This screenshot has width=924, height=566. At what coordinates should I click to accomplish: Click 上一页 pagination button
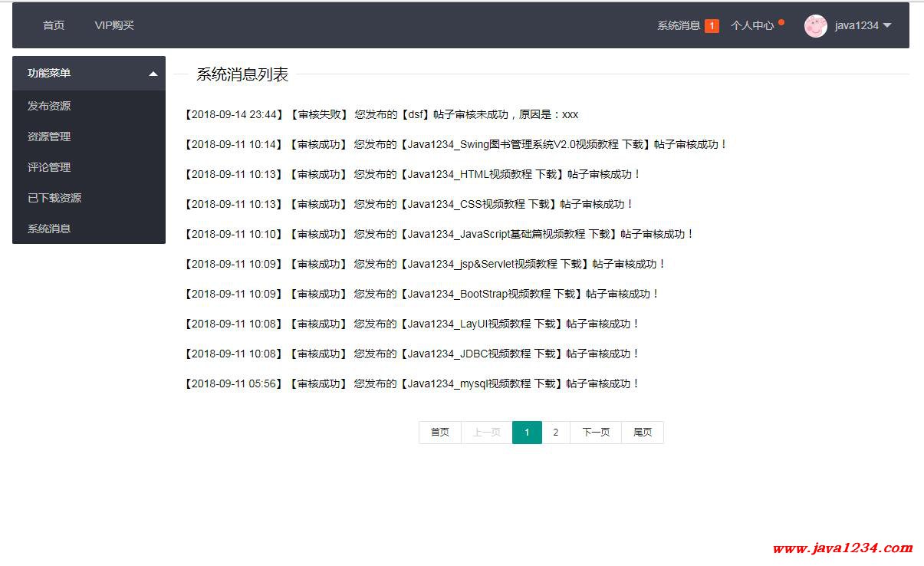[487, 433]
